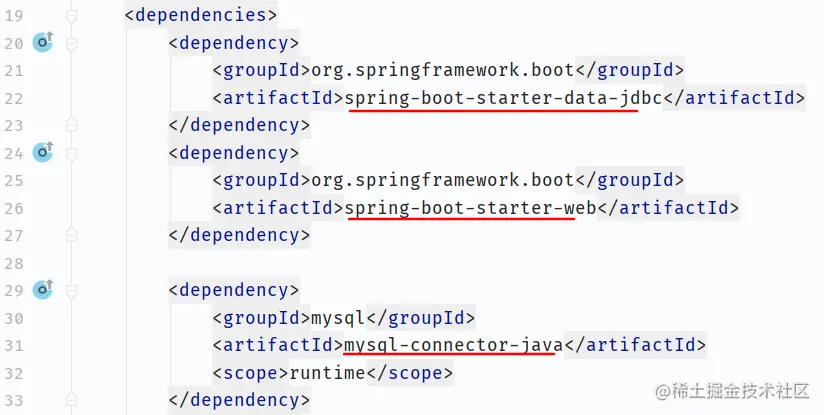Click the fold end marker on line 27

(71, 235)
